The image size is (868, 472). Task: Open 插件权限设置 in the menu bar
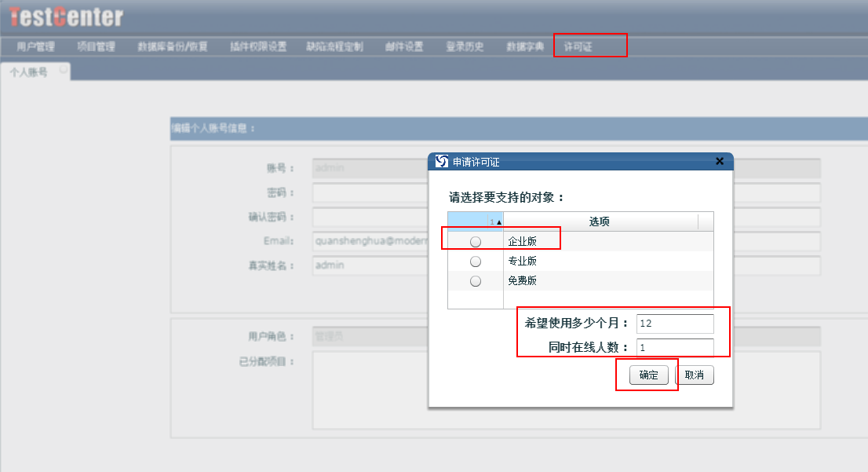[x=258, y=46]
